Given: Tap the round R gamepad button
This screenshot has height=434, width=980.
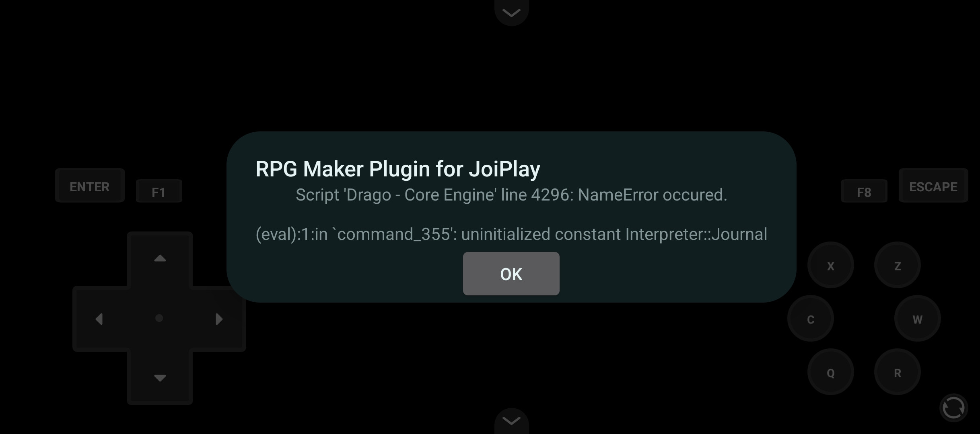Looking at the screenshot, I should pos(897,372).
